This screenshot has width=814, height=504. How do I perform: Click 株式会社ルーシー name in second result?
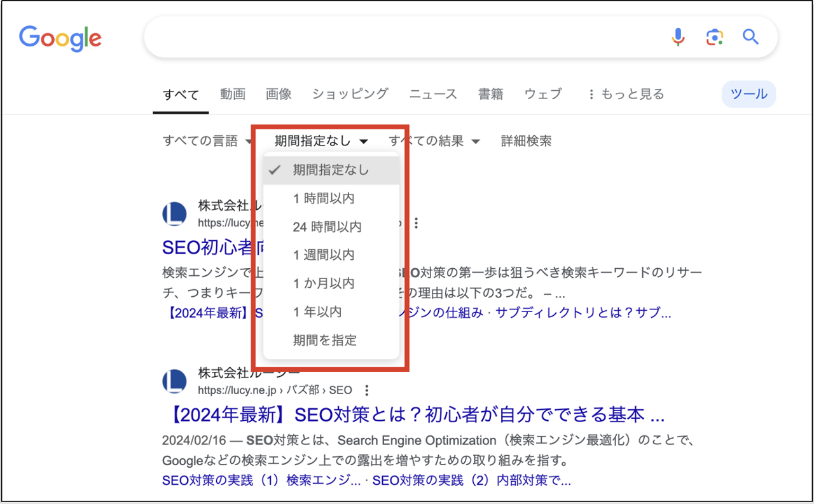(x=249, y=372)
